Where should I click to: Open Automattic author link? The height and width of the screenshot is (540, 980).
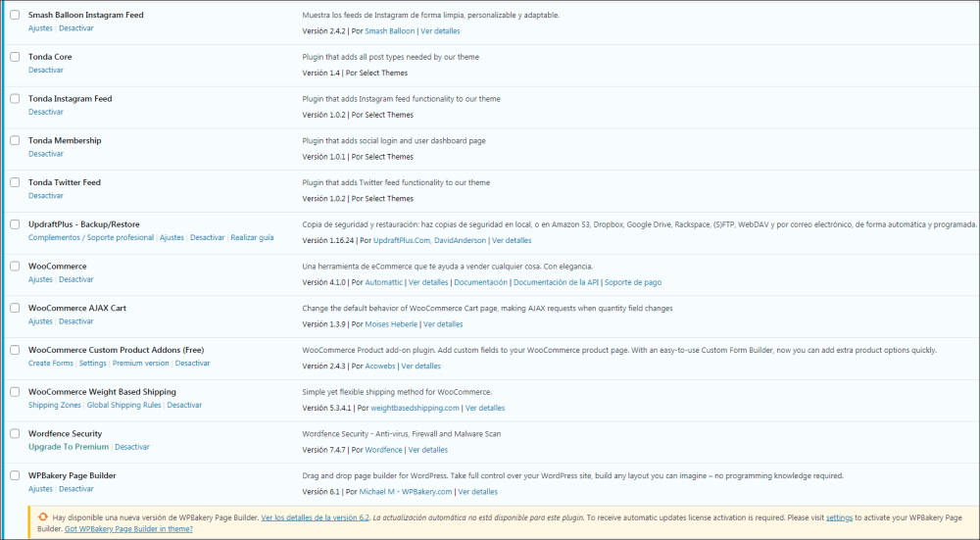tap(384, 282)
